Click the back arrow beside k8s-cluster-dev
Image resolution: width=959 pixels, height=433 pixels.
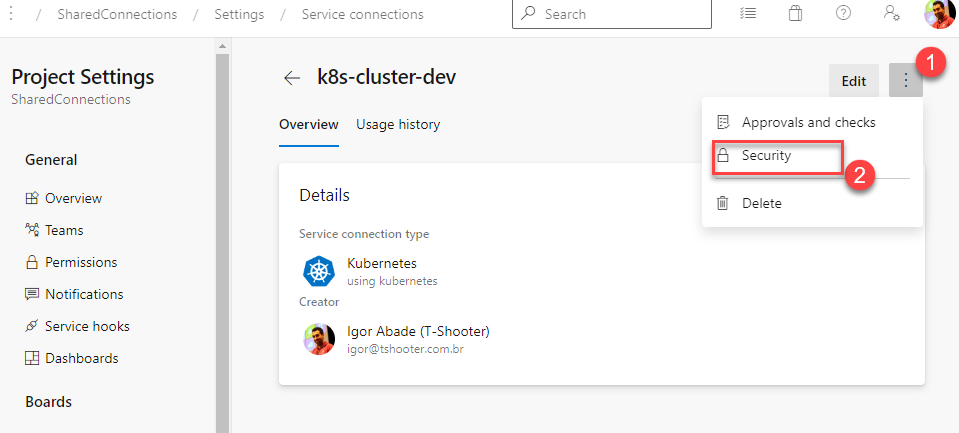(x=292, y=78)
